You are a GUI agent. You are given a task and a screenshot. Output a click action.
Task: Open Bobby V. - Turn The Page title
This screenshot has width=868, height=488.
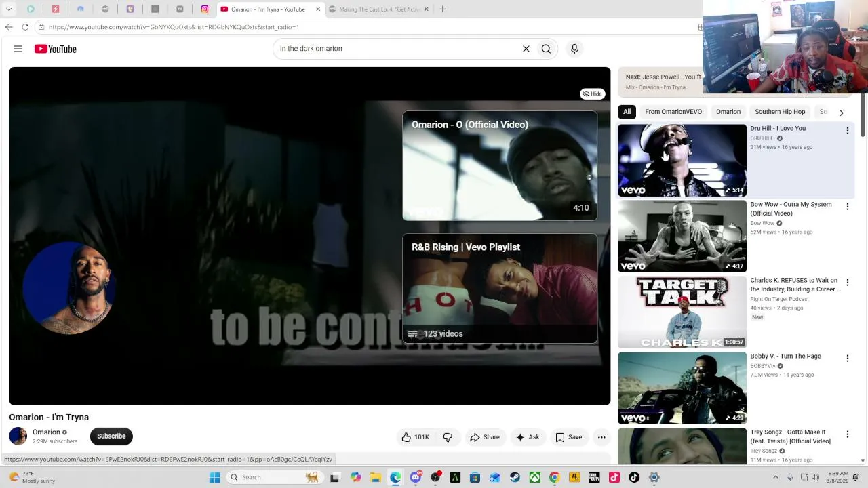point(785,357)
